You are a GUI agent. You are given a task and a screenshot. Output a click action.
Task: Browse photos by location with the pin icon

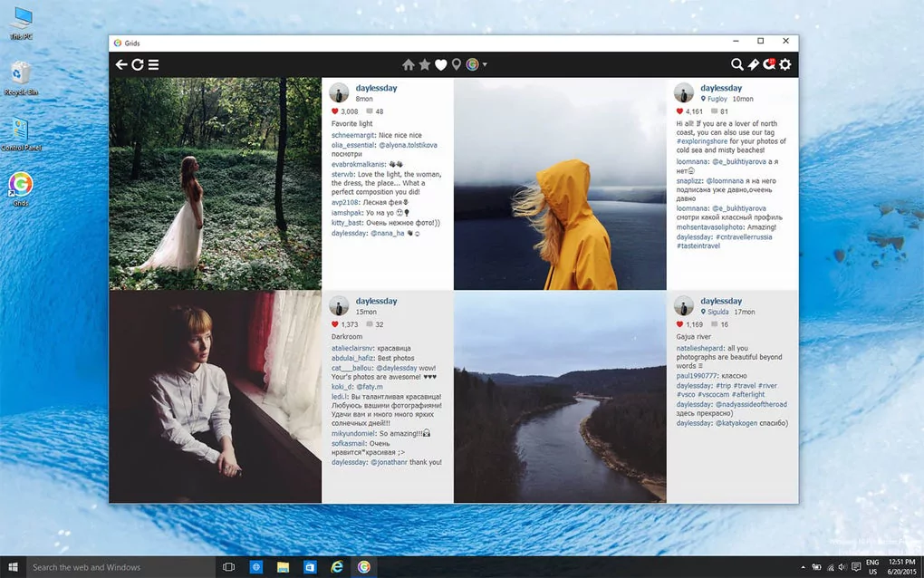457,64
